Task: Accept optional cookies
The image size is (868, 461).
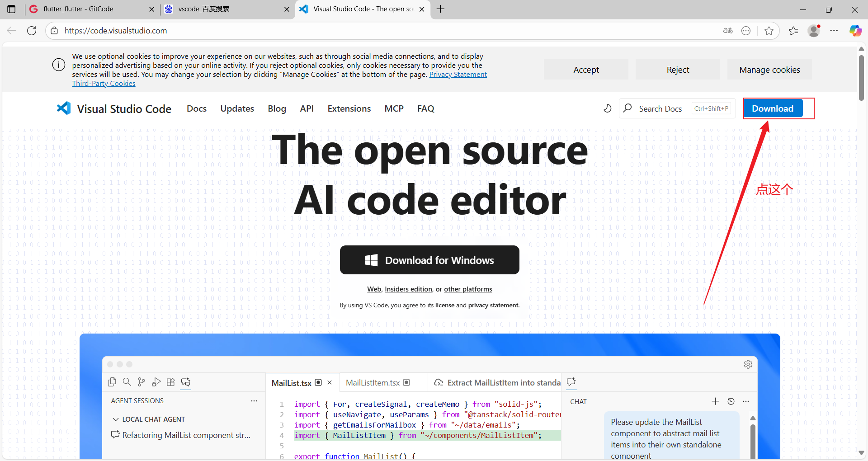Action: (x=586, y=70)
